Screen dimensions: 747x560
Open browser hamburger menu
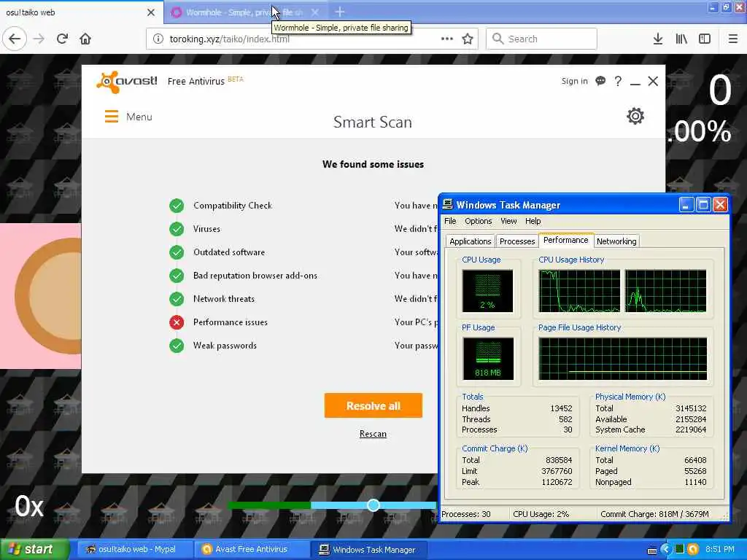coord(733,39)
